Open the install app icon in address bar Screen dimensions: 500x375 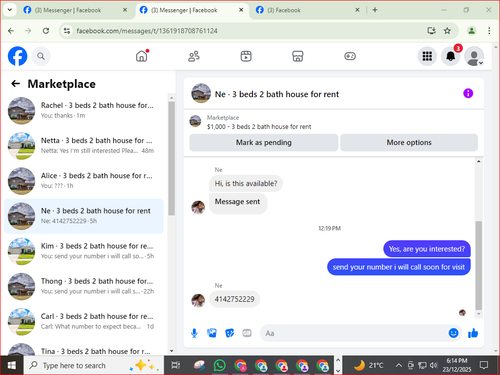click(431, 31)
